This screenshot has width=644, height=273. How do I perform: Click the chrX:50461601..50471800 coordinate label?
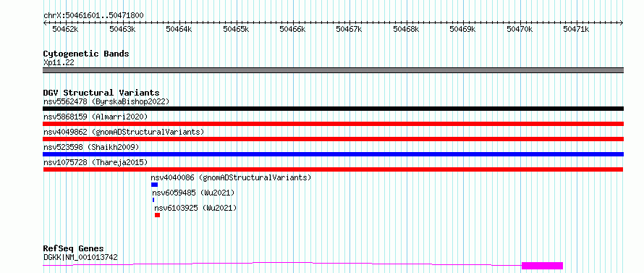point(93,15)
